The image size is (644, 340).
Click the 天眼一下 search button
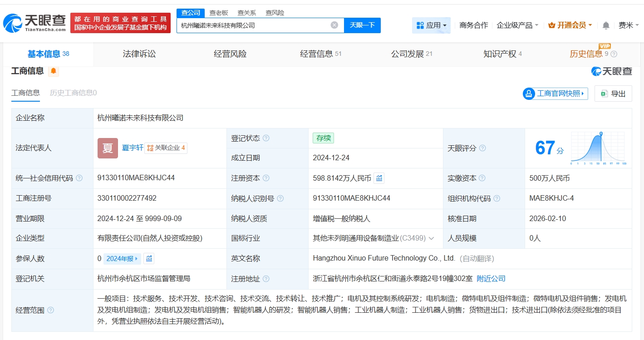coord(362,25)
